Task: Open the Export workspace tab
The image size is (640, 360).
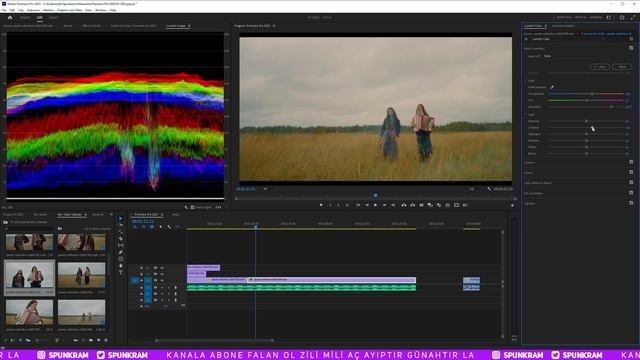Action: pos(54,18)
